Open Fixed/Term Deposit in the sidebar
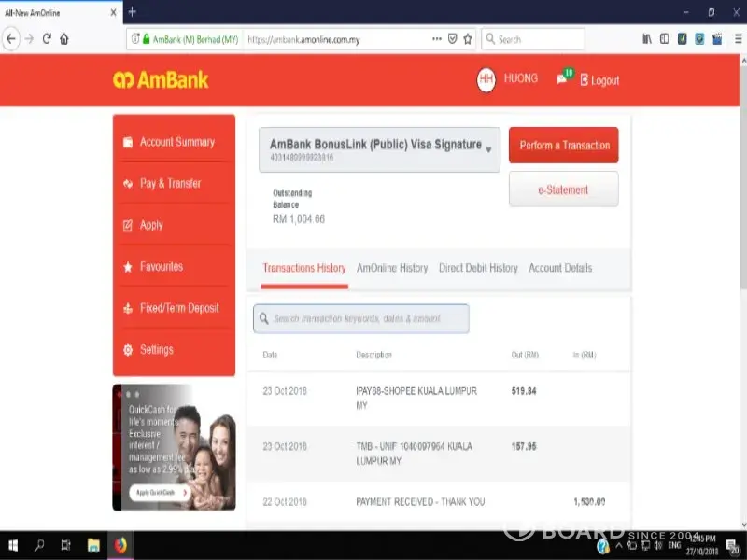 [x=174, y=308]
